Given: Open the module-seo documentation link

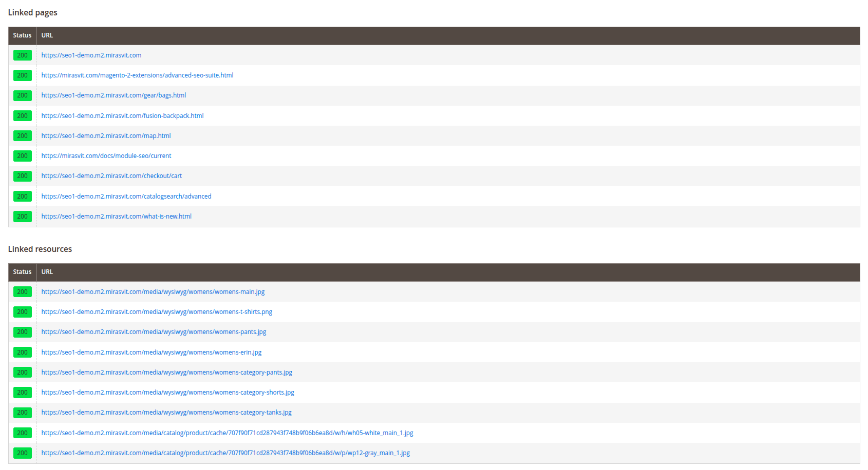Looking at the screenshot, I should [x=106, y=155].
